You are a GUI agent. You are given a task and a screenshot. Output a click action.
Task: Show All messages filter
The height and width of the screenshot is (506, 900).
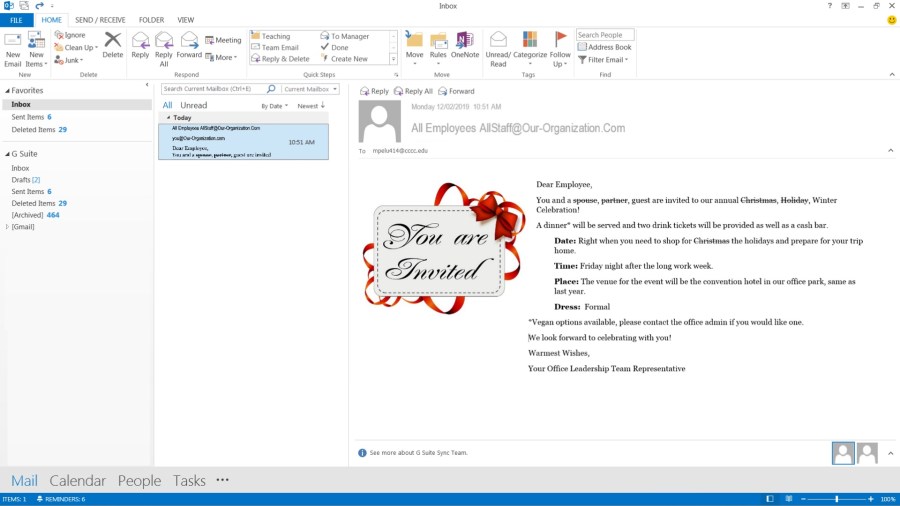pos(167,106)
